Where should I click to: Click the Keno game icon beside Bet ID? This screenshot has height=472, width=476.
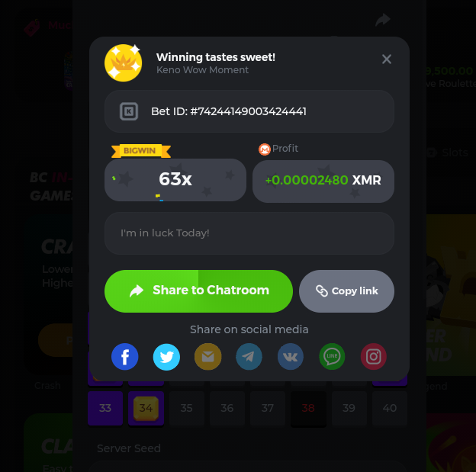pos(129,111)
